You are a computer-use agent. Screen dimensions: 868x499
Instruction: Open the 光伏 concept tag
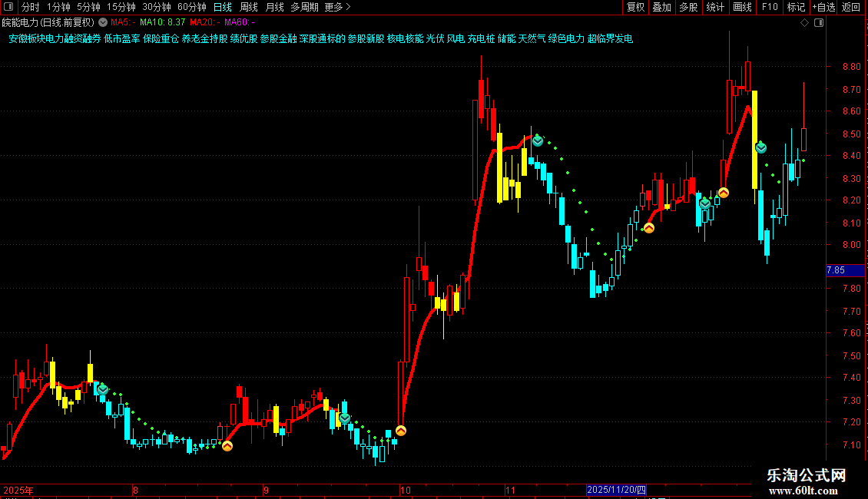(x=435, y=38)
